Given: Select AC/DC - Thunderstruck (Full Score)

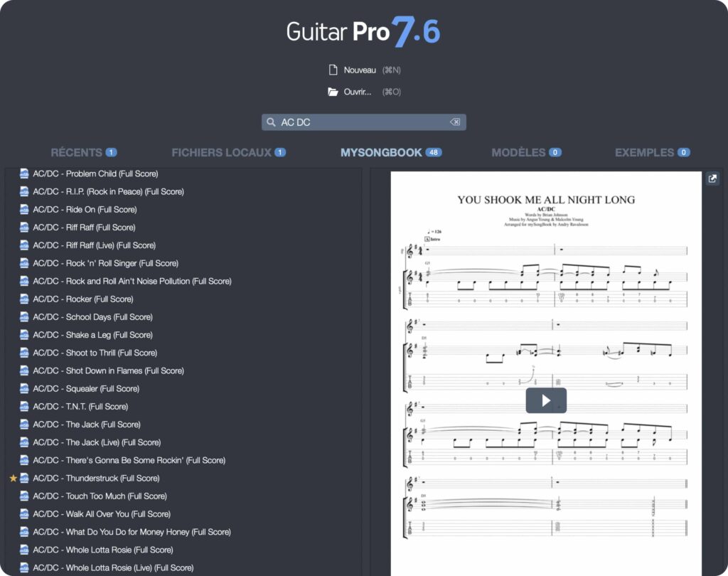Looking at the screenshot, I should tap(96, 478).
